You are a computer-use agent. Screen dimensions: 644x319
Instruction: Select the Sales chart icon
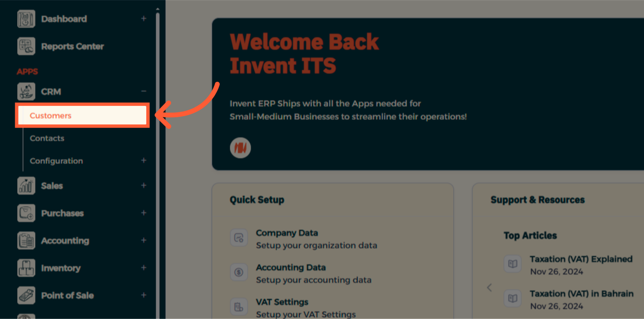[26, 186]
